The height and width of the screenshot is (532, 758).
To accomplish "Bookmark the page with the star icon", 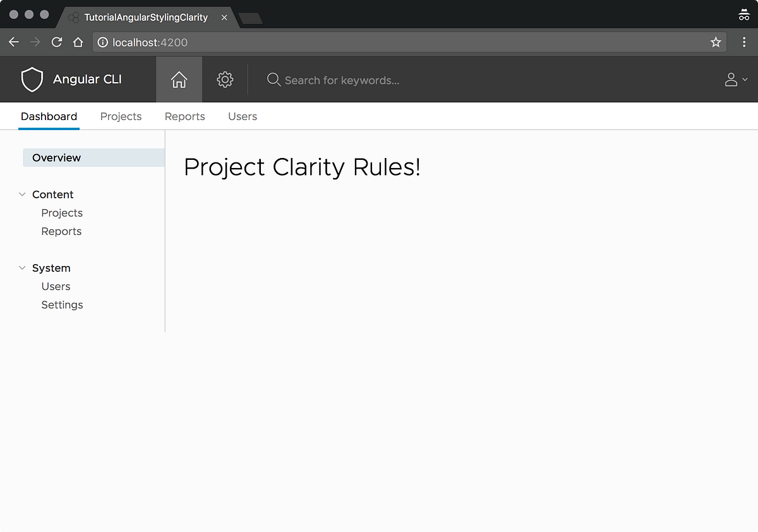I will (x=716, y=42).
